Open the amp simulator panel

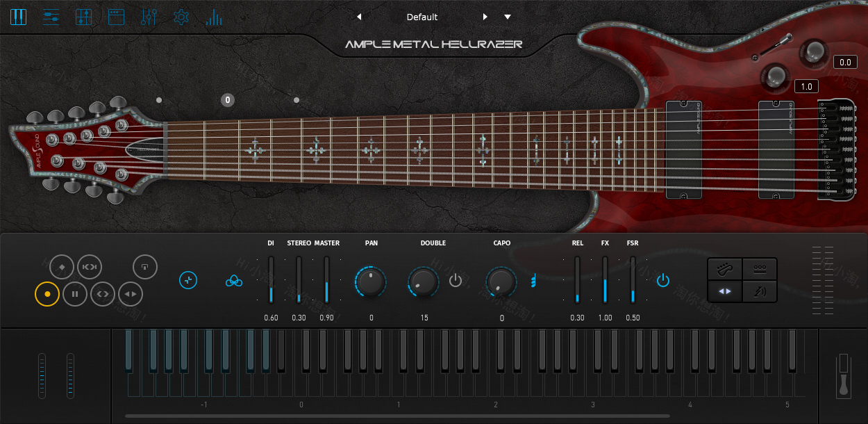click(x=116, y=17)
